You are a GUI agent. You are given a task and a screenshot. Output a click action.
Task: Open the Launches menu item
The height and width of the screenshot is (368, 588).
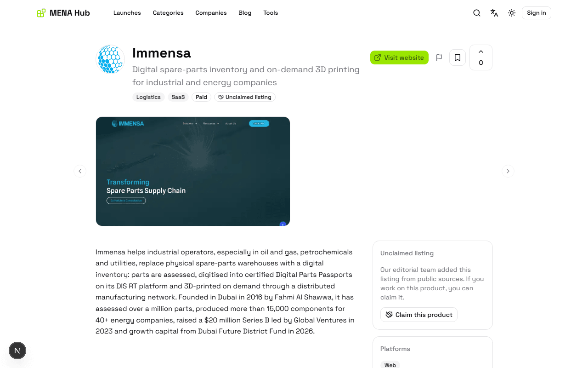pyautogui.click(x=127, y=13)
